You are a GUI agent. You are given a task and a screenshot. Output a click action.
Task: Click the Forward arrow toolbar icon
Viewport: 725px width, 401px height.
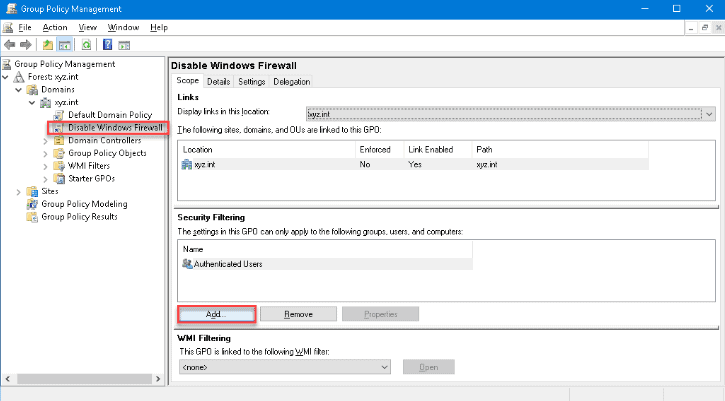pyautogui.click(x=25, y=45)
